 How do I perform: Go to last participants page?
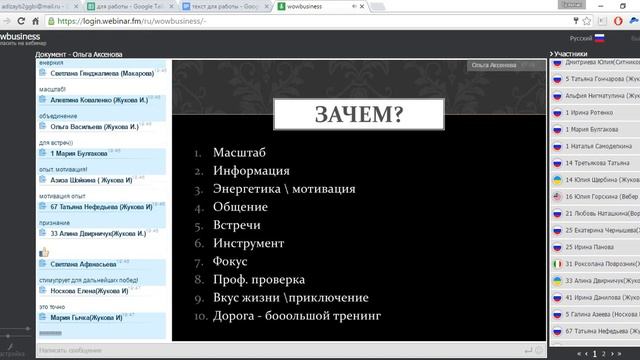(620, 354)
